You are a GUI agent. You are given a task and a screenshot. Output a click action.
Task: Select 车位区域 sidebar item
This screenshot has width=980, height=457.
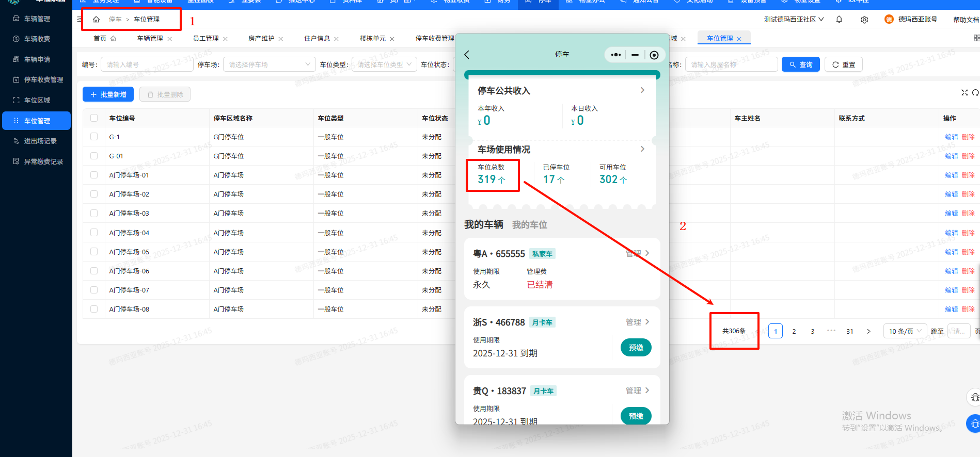(x=36, y=100)
